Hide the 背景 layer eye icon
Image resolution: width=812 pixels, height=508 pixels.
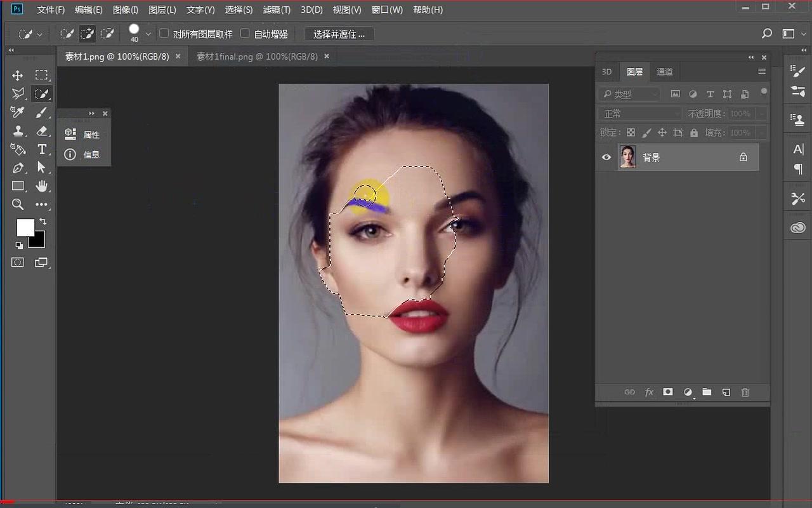point(606,157)
